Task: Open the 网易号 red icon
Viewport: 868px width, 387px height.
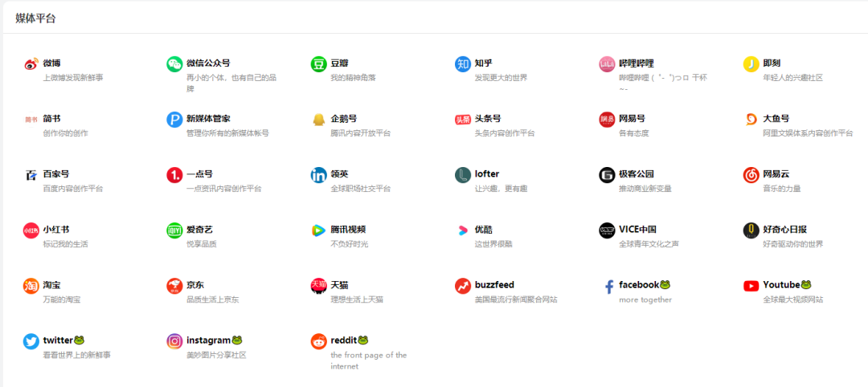Action: click(x=607, y=120)
